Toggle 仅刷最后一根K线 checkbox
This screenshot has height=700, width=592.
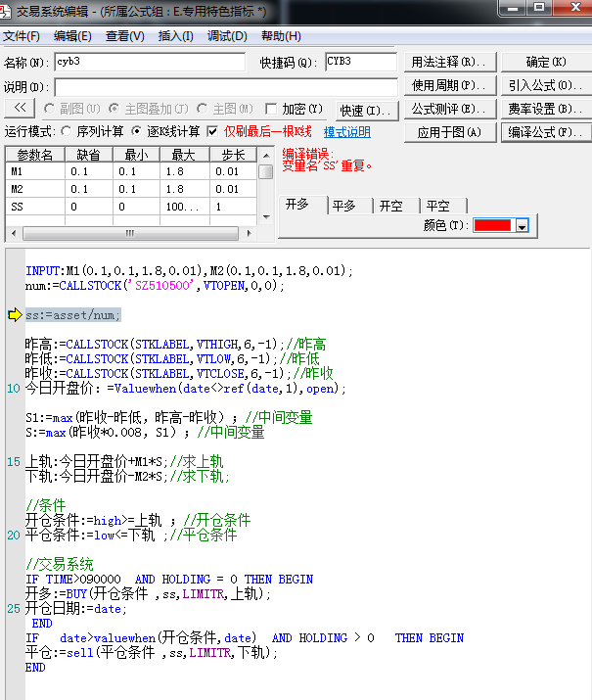212,131
